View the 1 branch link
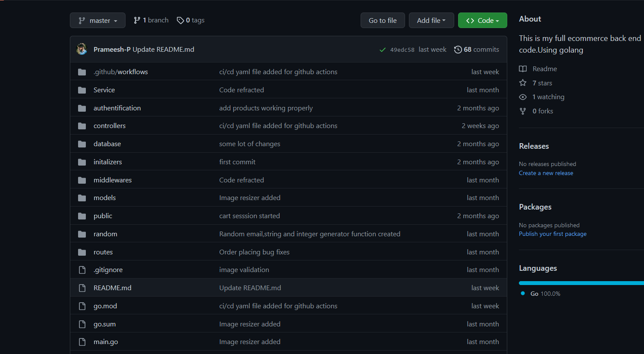Image resolution: width=644 pixels, height=354 pixels. [x=151, y=20]
